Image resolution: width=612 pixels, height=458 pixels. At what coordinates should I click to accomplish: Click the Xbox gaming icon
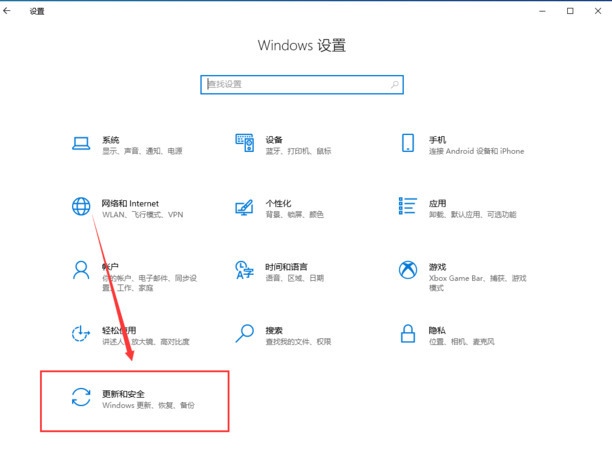pyautogui.click(x=408, y=270)
